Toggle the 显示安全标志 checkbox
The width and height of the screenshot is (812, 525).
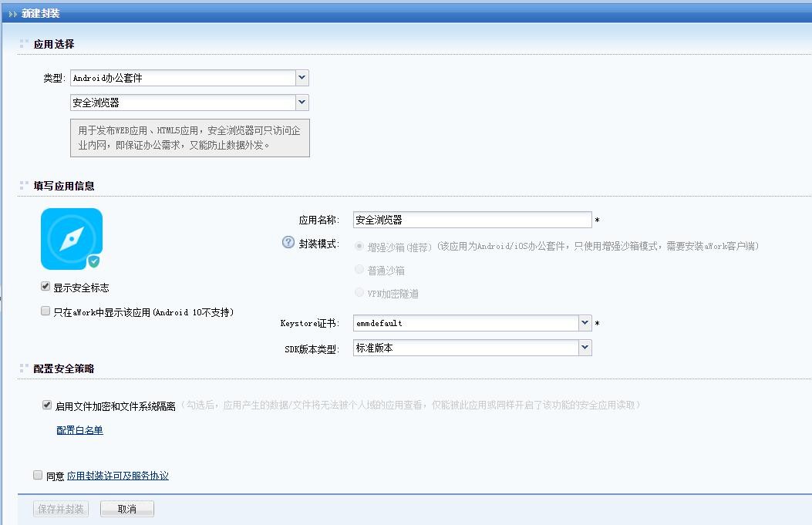(45, 287)
